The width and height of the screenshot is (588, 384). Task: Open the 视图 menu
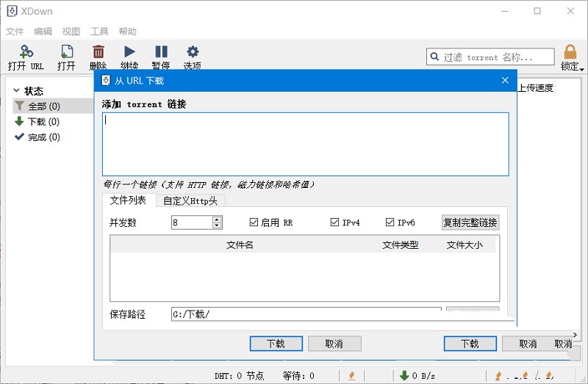point(71,31)
